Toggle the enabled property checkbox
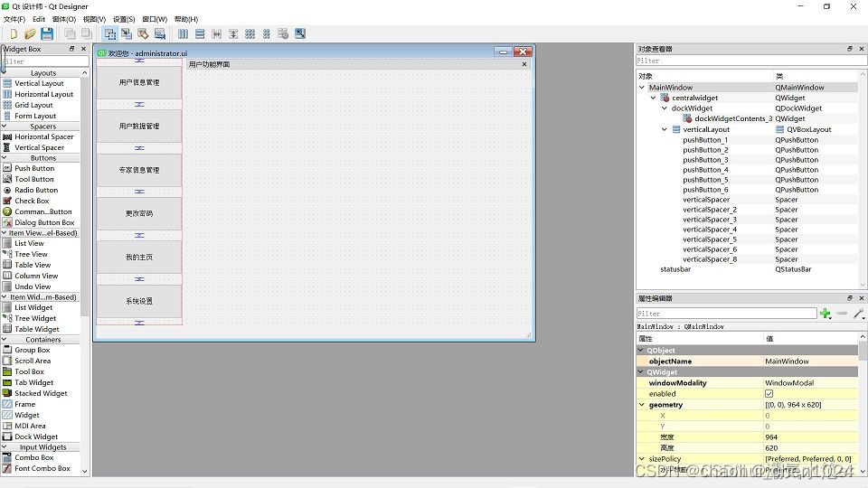The height and width of the screenshot is (488, 868). 769,394
